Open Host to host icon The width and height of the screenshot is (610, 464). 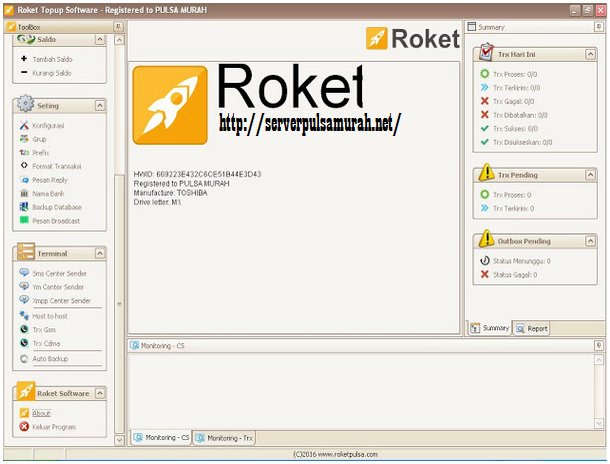pos(24,315)
